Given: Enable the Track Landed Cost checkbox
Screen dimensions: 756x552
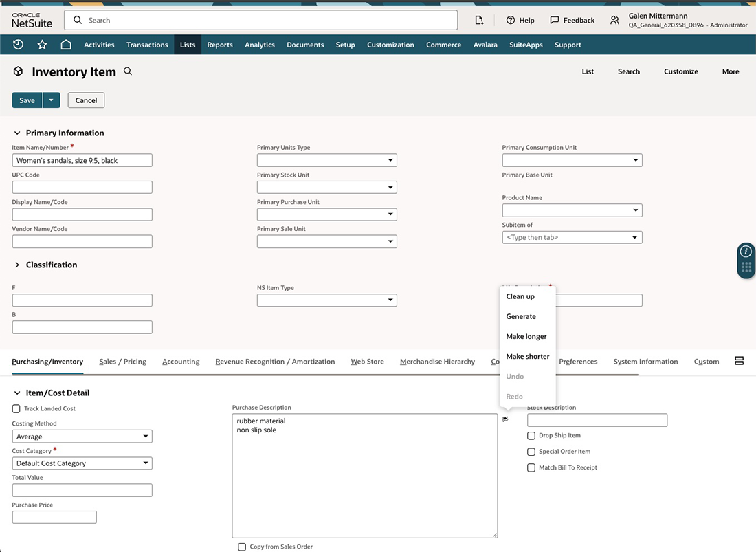Looking at the screenshot, I should pos(16,408).
